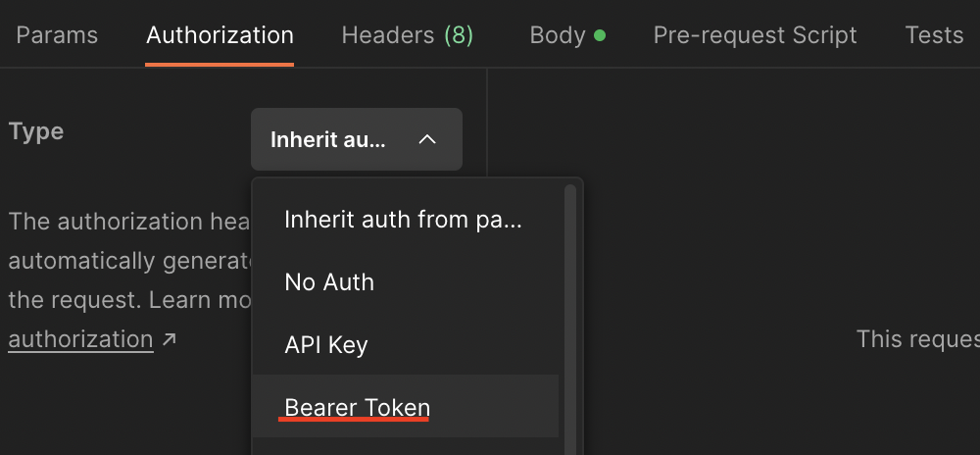Viewport: 980px width, 455px height.
Task: Choose API Key as auth type
Action: (326, 345)
